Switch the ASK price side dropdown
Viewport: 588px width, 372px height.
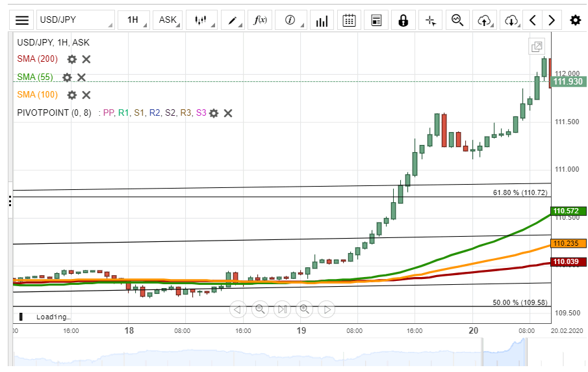168,20
